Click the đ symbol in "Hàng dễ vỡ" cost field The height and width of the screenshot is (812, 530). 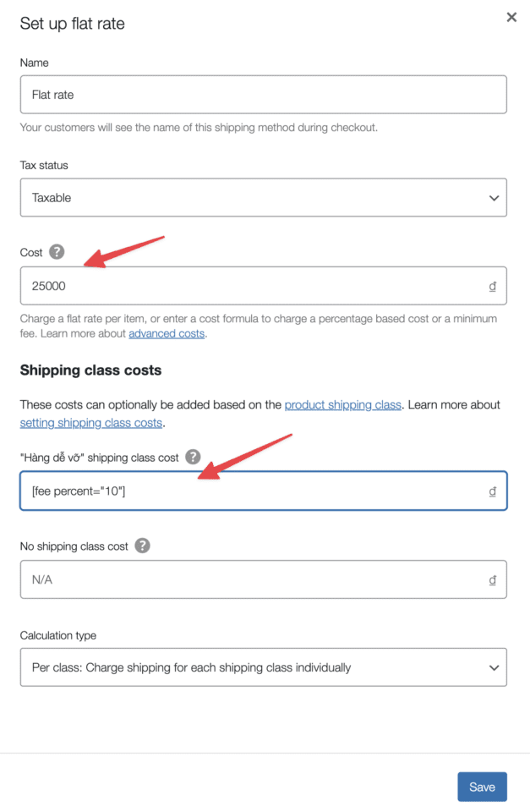[x=492, y=491]
